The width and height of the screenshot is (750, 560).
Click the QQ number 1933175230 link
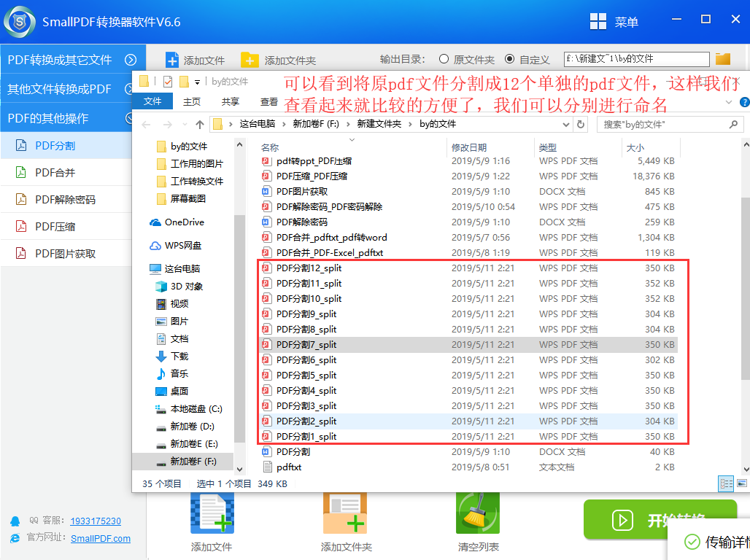(96, 521)
